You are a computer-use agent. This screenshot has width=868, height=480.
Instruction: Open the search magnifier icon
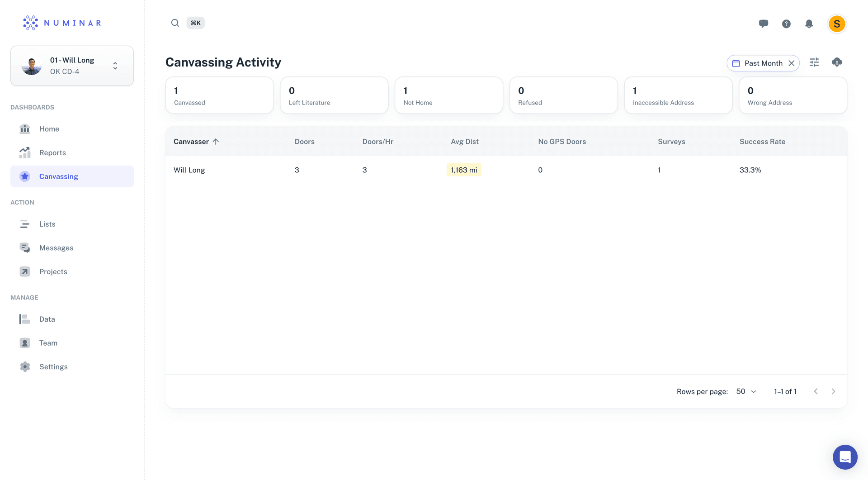[x=175, y=23]
